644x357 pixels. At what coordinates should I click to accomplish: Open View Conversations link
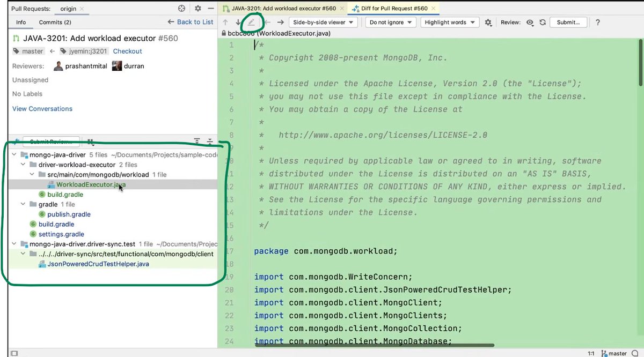coord(42,109)
